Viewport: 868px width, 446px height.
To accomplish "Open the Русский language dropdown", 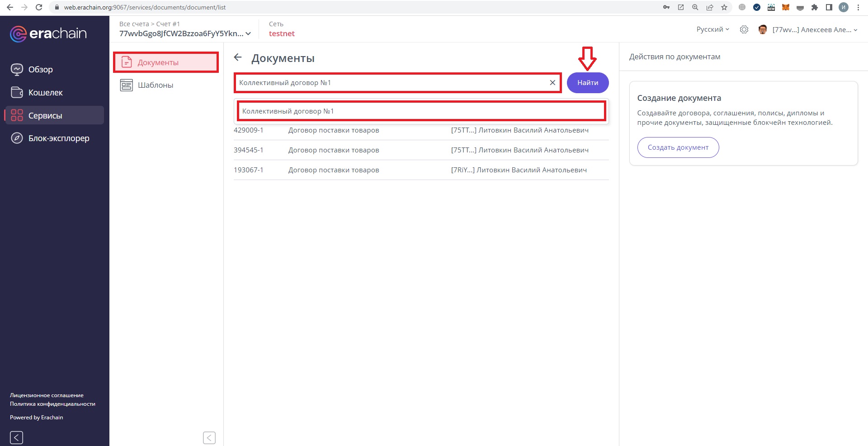I will pyautogui.click(x=712, y=29).
